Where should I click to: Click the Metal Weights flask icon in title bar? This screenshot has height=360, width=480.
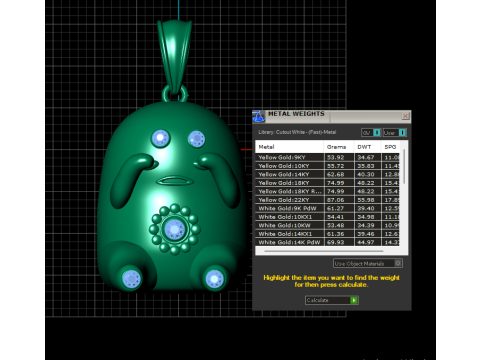coord(258,116)
